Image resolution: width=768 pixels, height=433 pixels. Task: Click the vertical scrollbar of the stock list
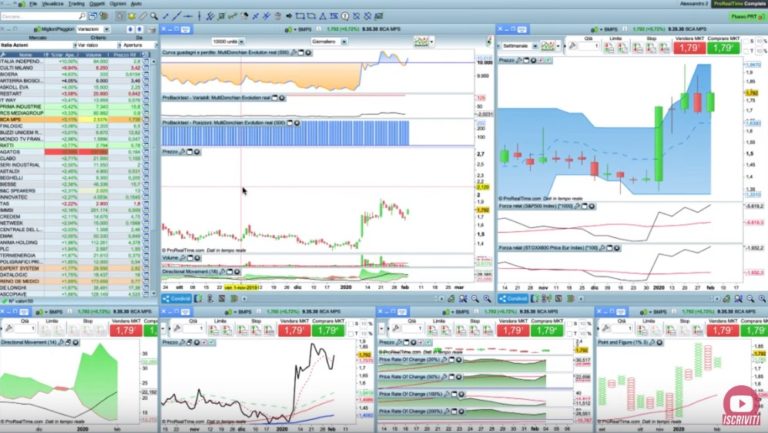154,176
